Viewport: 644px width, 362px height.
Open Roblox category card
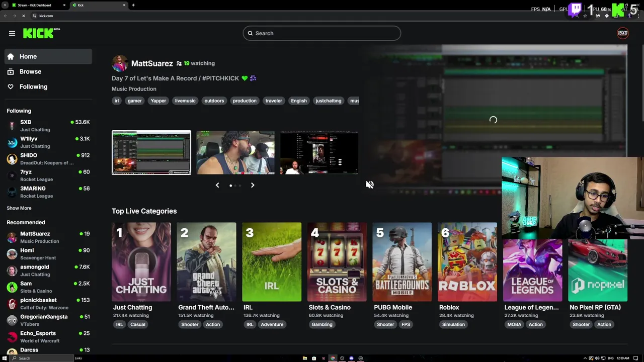click(467, 262)
